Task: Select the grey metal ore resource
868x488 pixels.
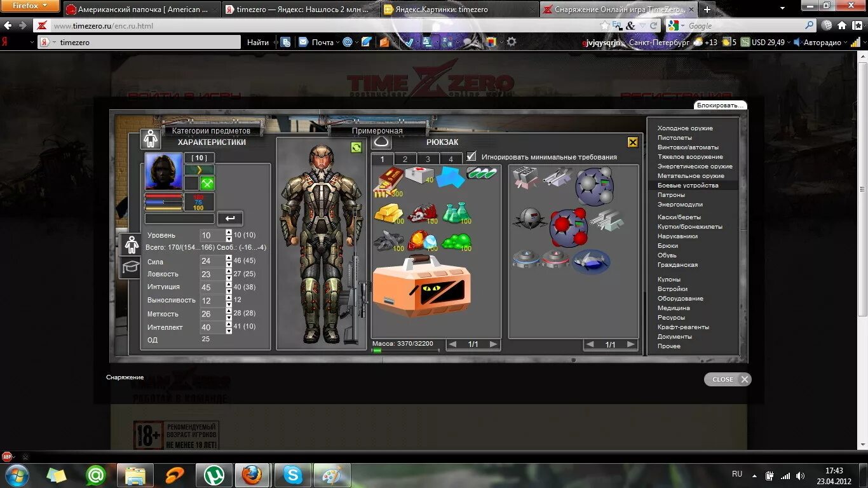Action: pos(389,240)
